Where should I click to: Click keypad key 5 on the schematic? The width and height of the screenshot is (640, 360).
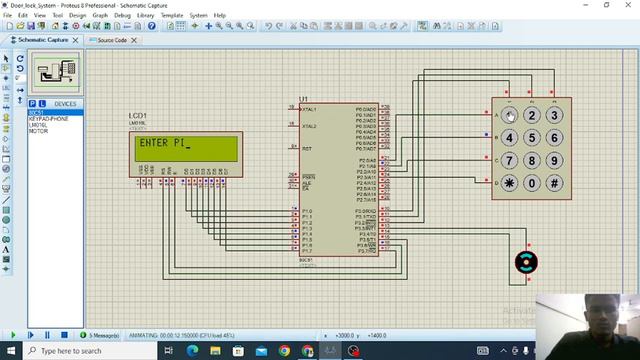531,138
